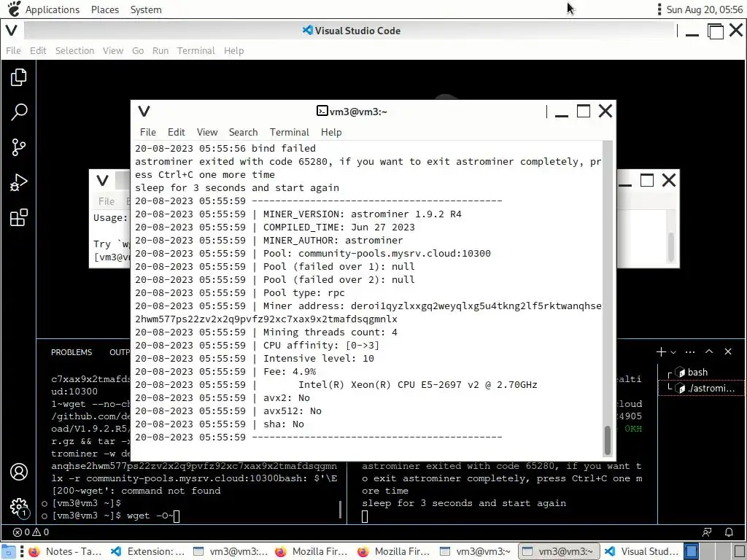Click the Pool: community-pools.mysrv.cloud:10300 line
Image resolution: width=747 pixels, height=560 pixels.
[x=312, y=253]
